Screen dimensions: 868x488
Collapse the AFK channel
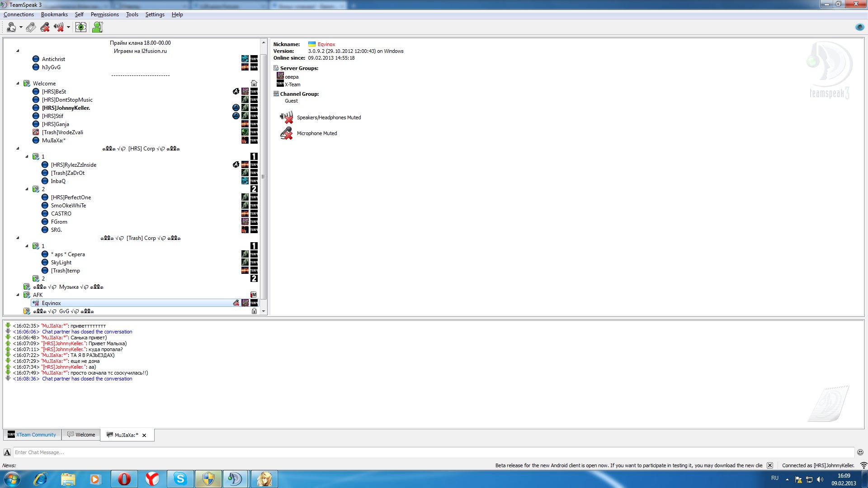(x=18, y=295)
